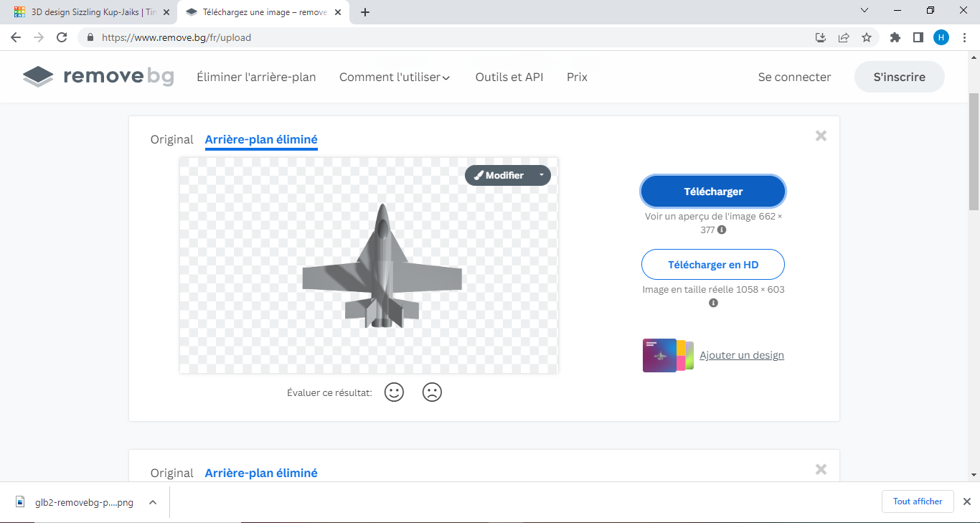Image resolution: width=980 pixels, height=523 pixels.
Task: Show the Original image tab
Action: (x=172, y=139)
